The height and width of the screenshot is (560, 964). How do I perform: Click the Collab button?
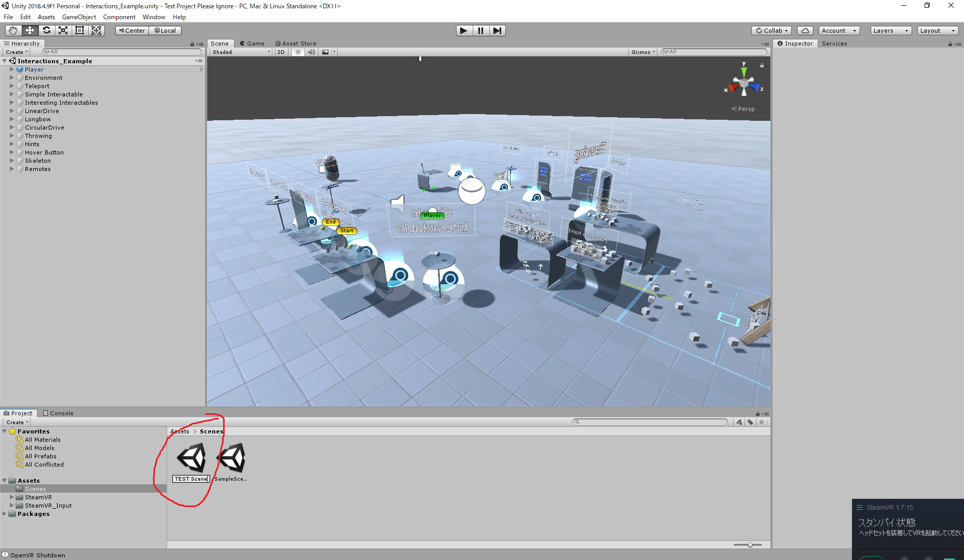(772, 30)
